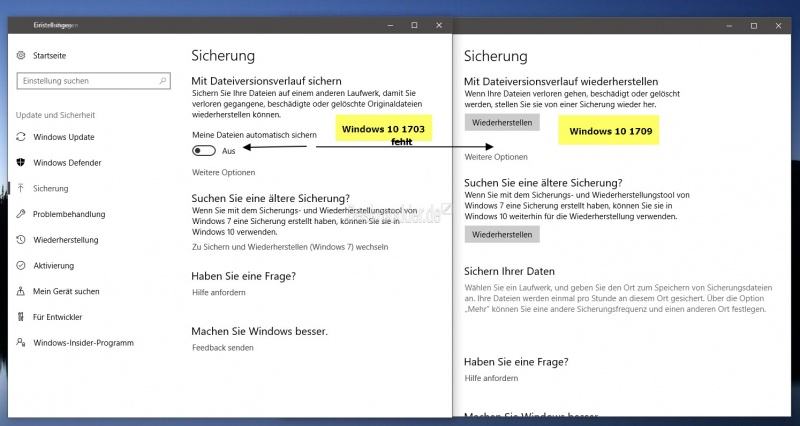
Task: Toggle Meine Dateien automatisch sichern switch
Action: (204, 151)
